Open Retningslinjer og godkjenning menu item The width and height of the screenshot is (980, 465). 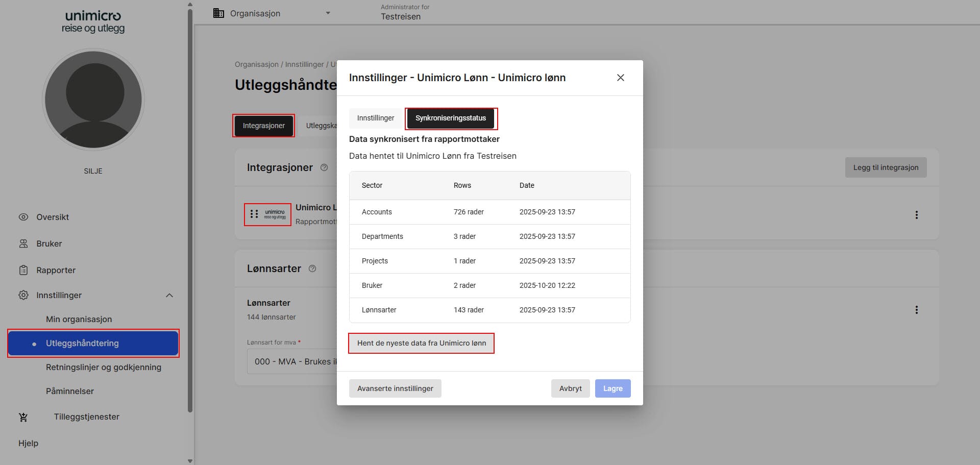pos(103,367)
